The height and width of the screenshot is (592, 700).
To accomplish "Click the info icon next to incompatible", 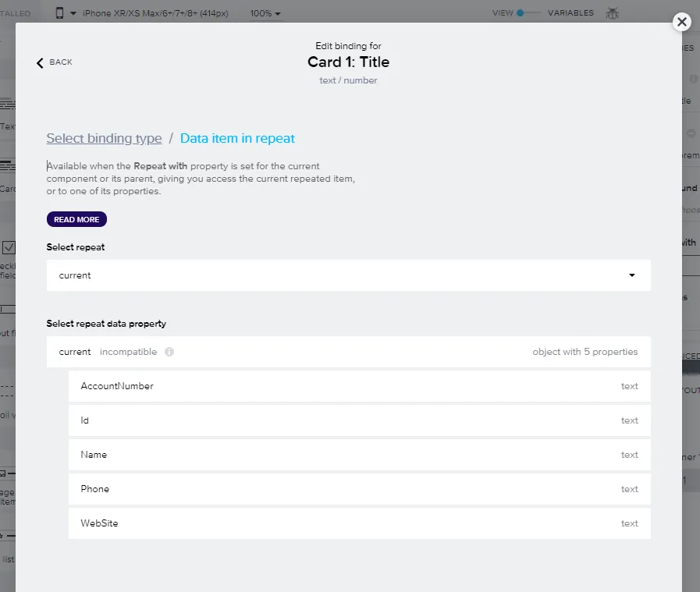I will [x=169, y=352].
